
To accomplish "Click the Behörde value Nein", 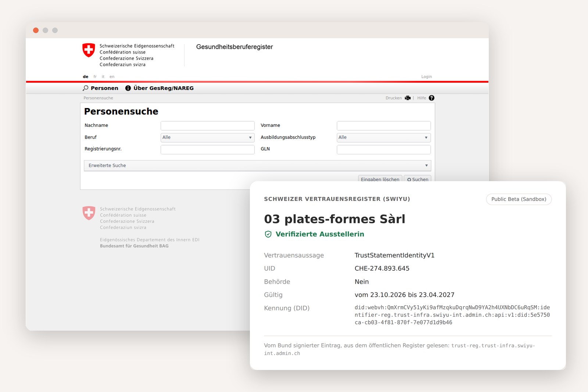I will [x=362, y=282].
